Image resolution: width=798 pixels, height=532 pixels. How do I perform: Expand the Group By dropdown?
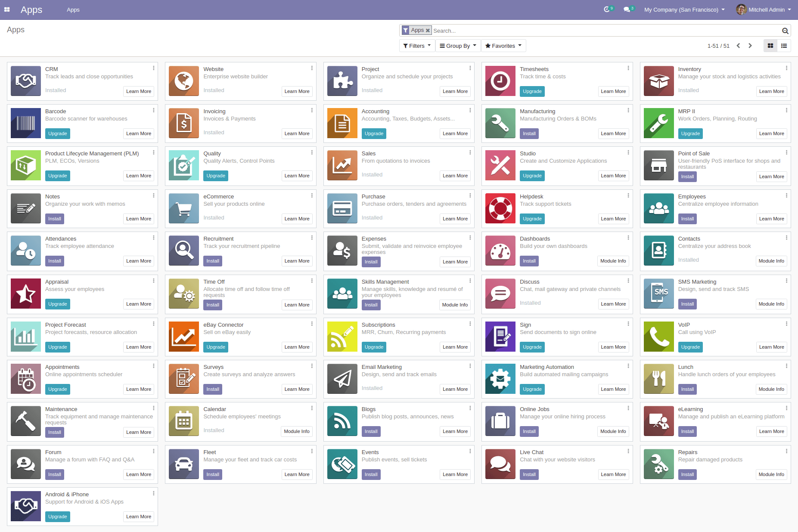pyautogui.click(x=458, y=46)
